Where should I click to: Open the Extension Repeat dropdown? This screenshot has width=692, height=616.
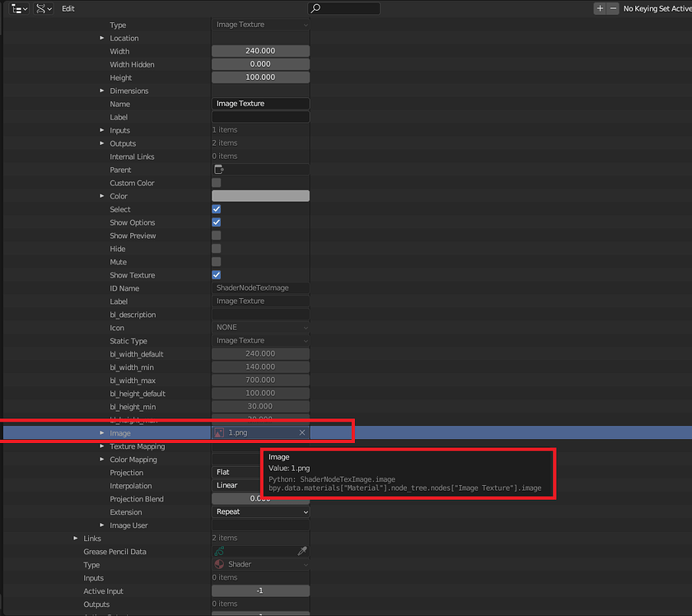[260, 512]
